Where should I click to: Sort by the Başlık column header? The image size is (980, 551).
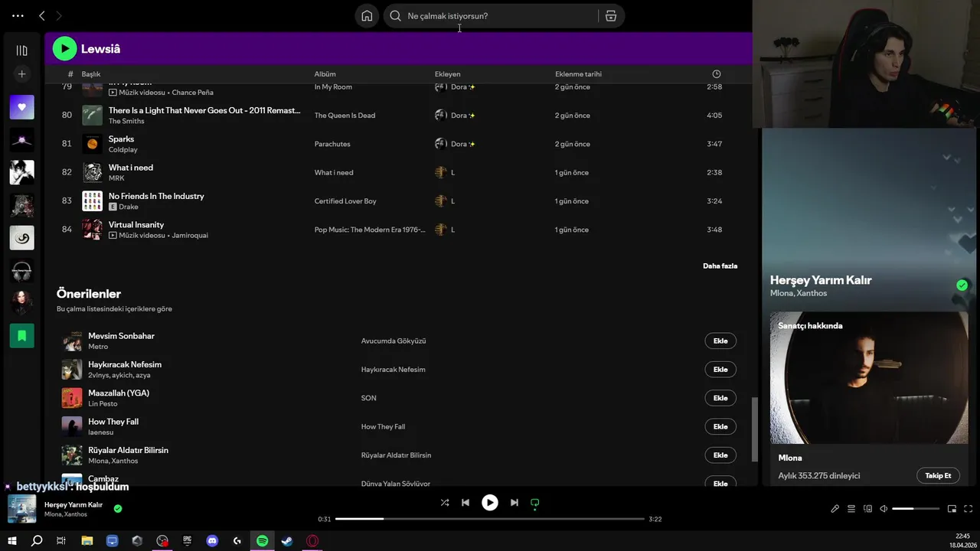[91, 74]
